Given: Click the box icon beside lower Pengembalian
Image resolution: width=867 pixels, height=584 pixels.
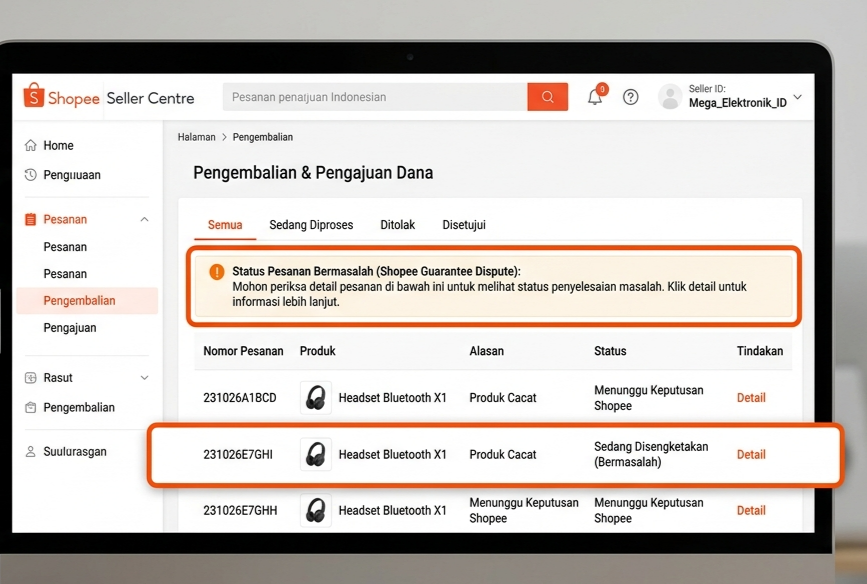Looking at the screenshot, I should tap(31, 408).
